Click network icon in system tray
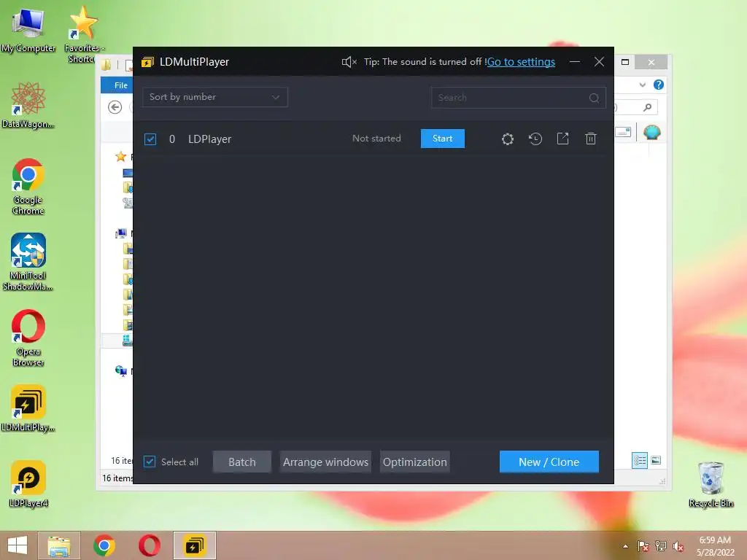 pos(661,546)
